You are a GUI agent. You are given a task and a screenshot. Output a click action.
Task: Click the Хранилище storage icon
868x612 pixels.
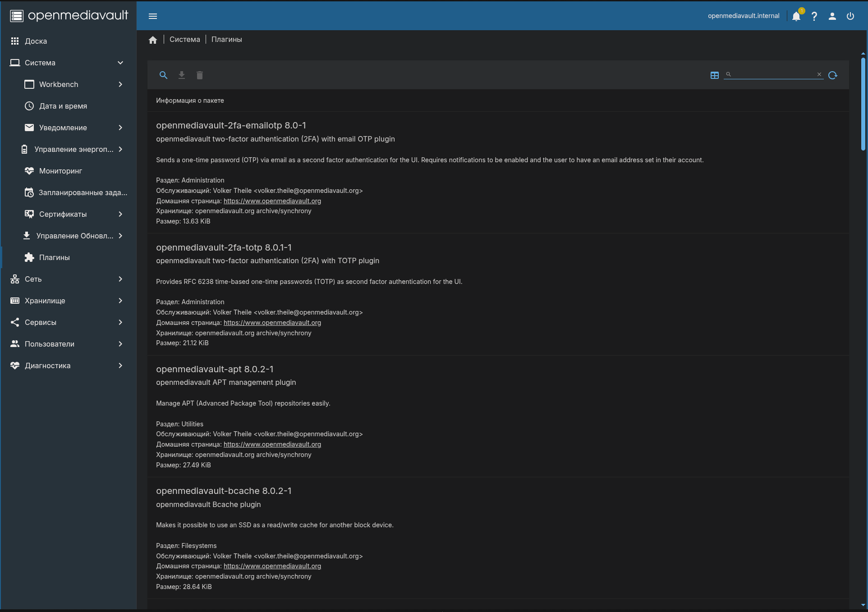(x=15, y=301)
